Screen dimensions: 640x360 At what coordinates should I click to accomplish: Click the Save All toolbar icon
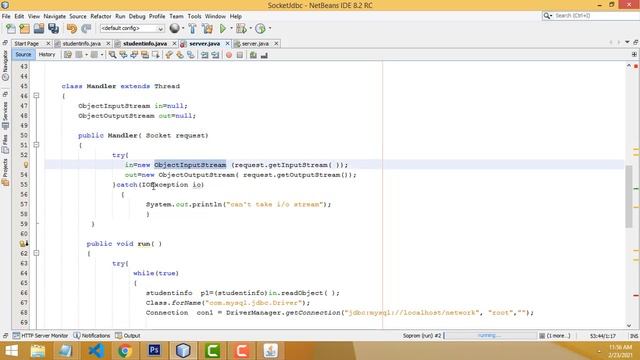53,29
